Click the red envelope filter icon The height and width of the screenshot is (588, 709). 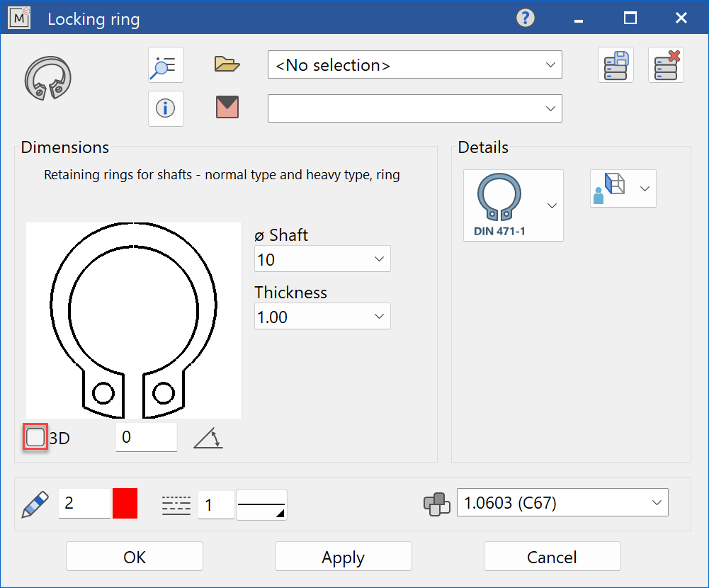[227, 107]
